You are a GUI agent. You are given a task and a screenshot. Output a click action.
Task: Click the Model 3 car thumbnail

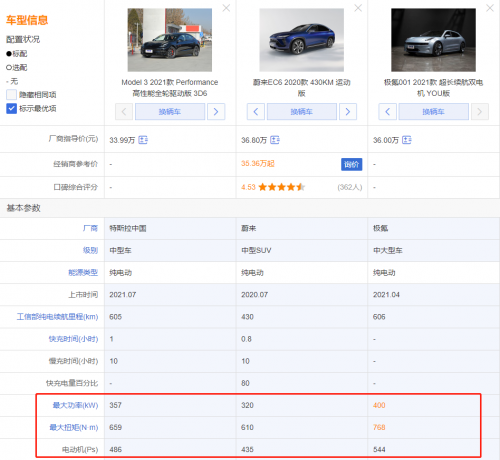[x=170, y=40]
